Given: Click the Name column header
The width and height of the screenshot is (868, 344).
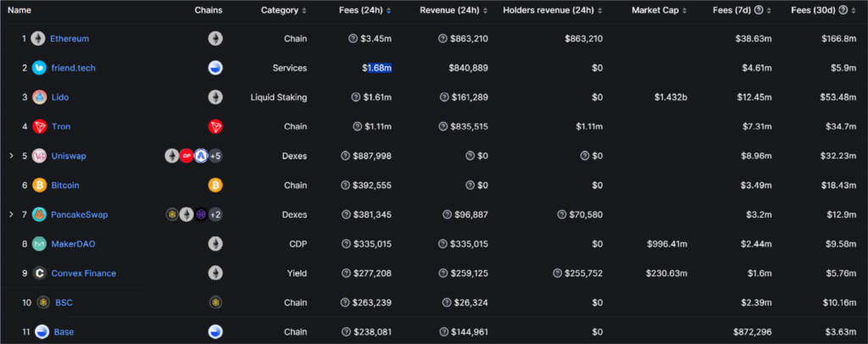Looking at the screenshot, I should coord(19,10).
